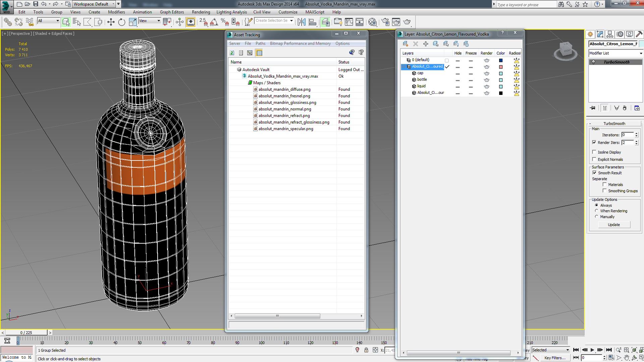This screenshot has width=644, height=362.
Task: Open the Hierarchy command panel tab
Action: click(x=610, y=34)
